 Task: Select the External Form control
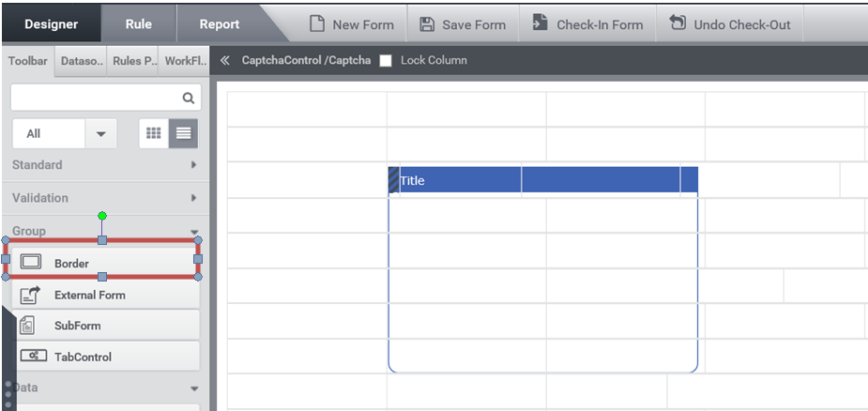[105, 295]
